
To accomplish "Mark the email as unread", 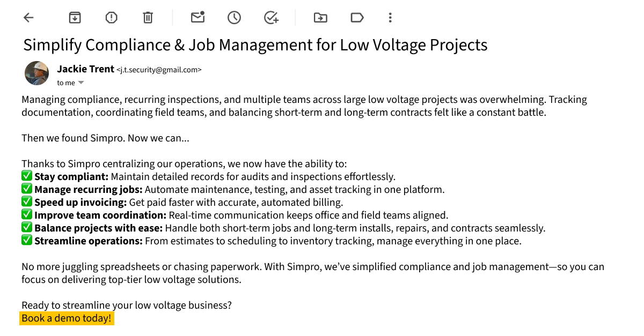I will pos(198,17).
